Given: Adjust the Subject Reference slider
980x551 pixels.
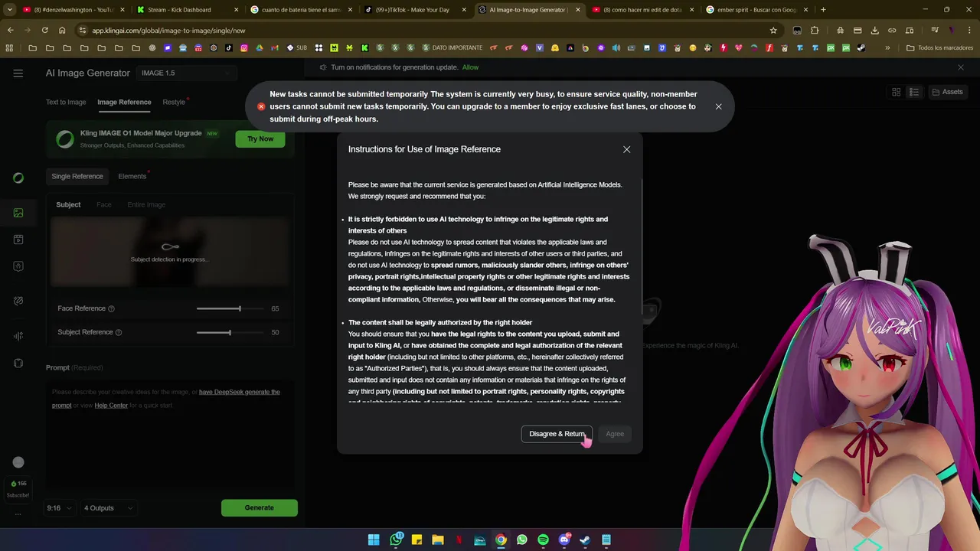Looking at the screenshot, I should 229,332.
